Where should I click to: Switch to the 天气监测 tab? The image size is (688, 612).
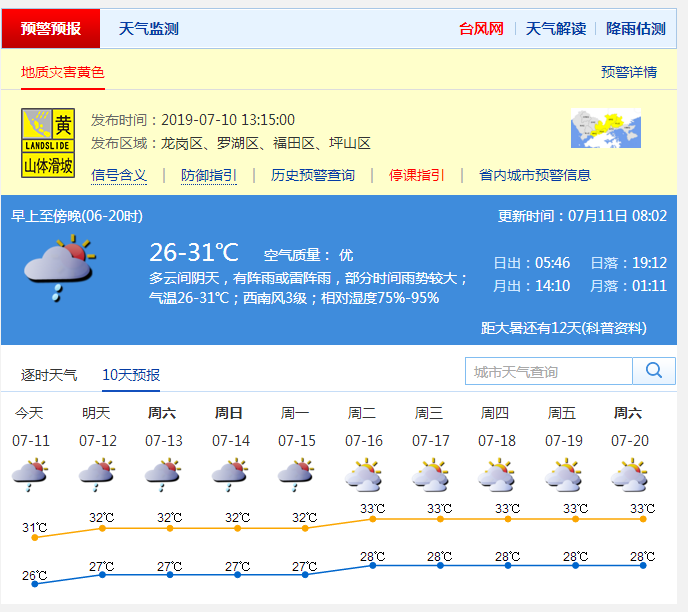coord(148,29)
